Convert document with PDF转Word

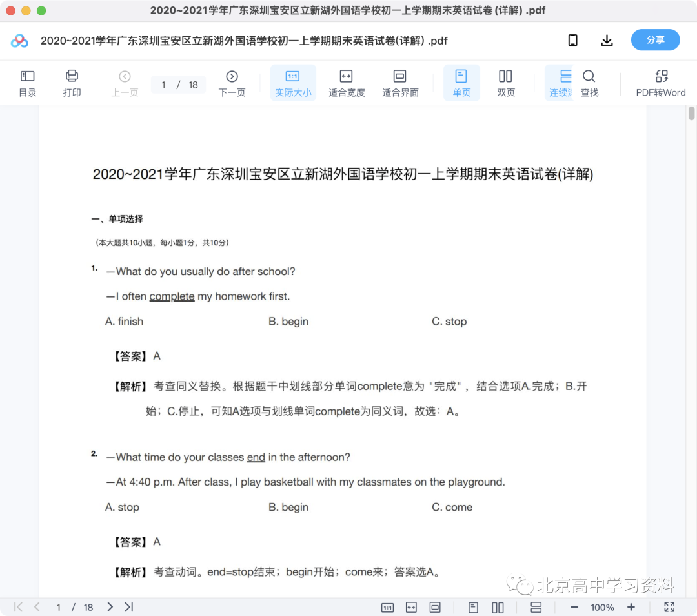(x=661, y=83)
